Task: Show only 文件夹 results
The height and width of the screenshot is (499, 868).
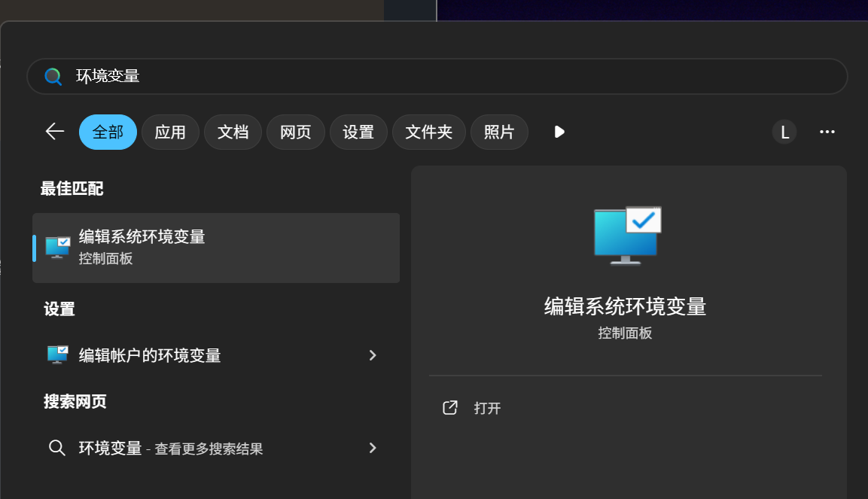Action: (x=429, y=132)
